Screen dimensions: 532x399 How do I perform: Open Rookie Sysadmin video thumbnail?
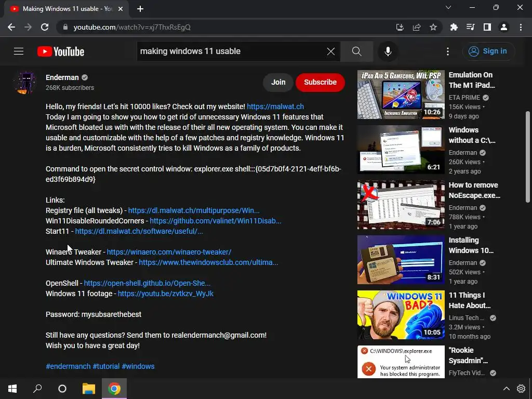(x=401, y=362)
